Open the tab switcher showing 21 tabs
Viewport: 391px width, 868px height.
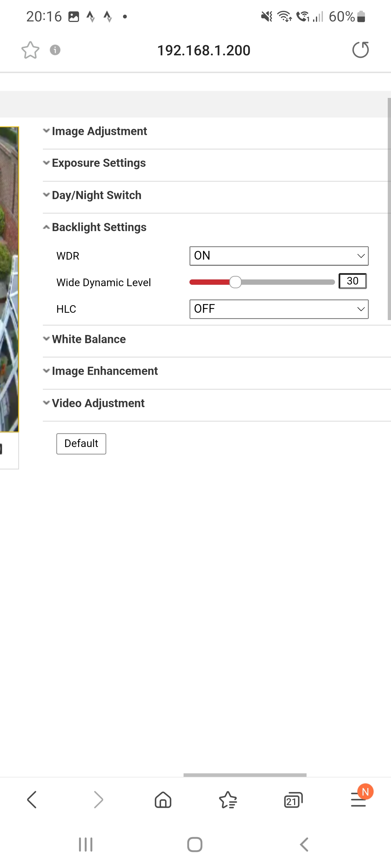tap(293, 800)
